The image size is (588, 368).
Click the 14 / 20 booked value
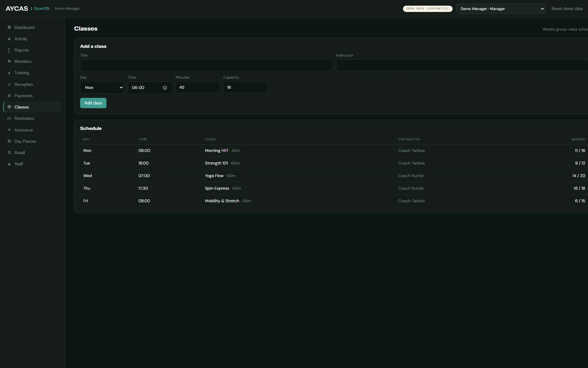click(579, 176)
